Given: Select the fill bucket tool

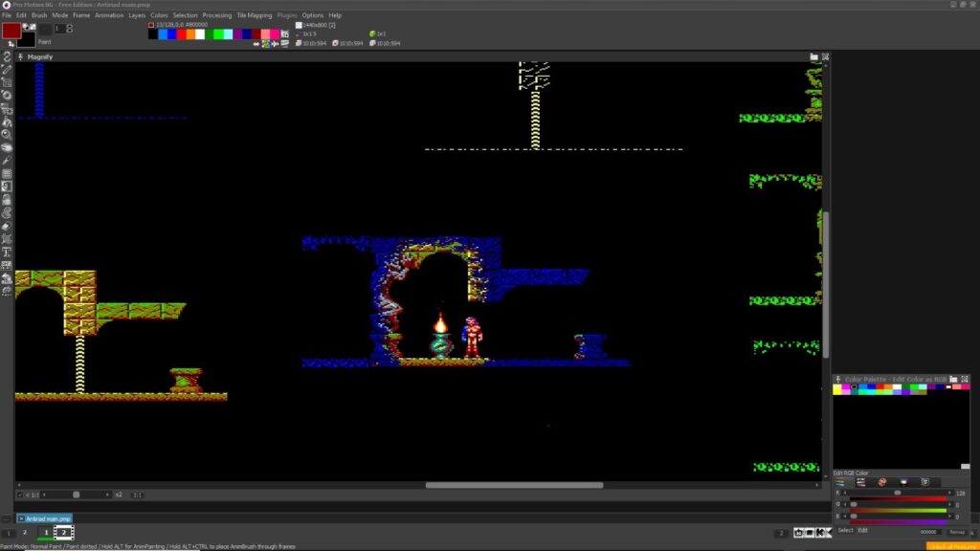Looking at the screenshot, I should pos(7,121).
